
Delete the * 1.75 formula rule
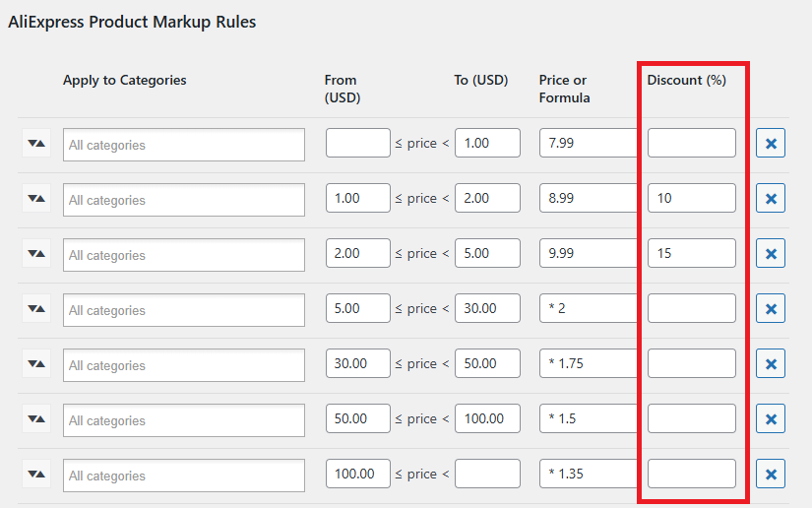point(771,363)
